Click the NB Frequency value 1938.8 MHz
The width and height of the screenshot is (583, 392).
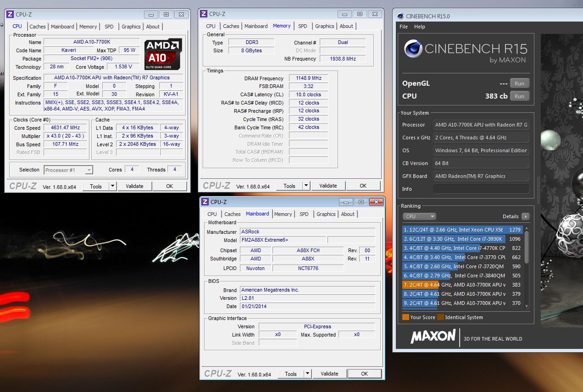(343, 59)
